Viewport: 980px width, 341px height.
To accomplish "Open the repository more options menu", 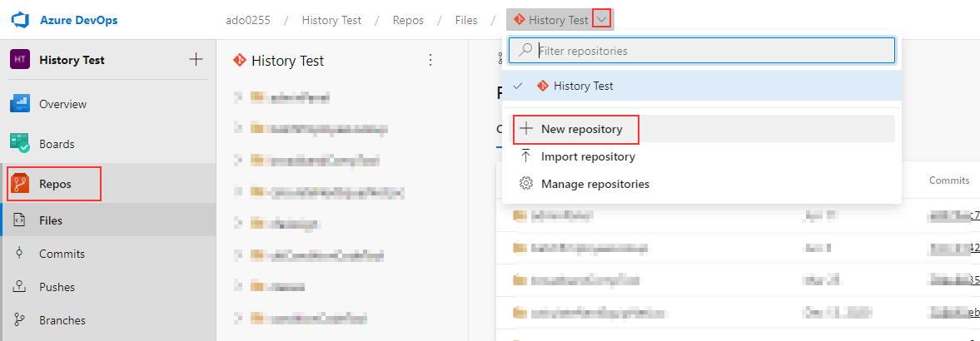I will pyautogui.click(x=430, y=60).
